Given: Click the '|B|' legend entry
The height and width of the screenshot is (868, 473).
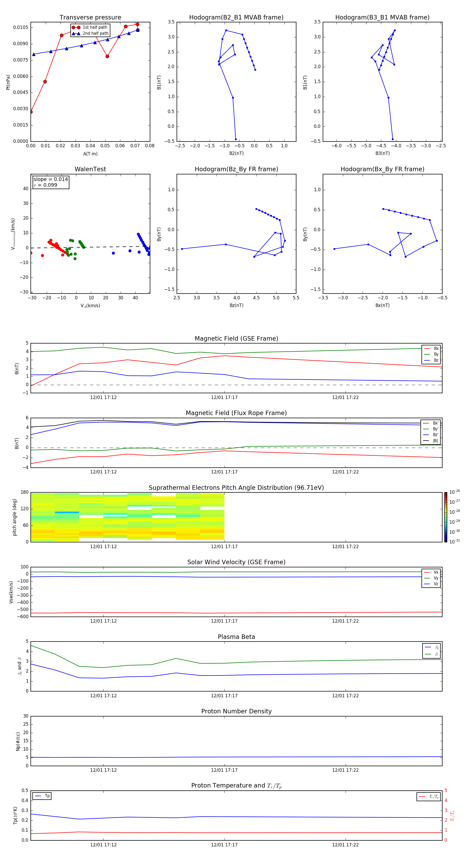Looking at the screenshot, I should [x=431, y=441].
